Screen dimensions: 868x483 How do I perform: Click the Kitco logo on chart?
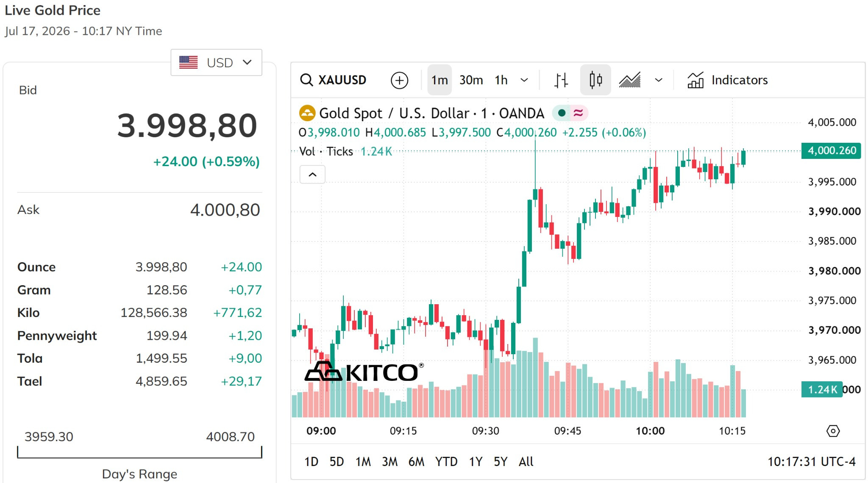[x=364, y=372]
